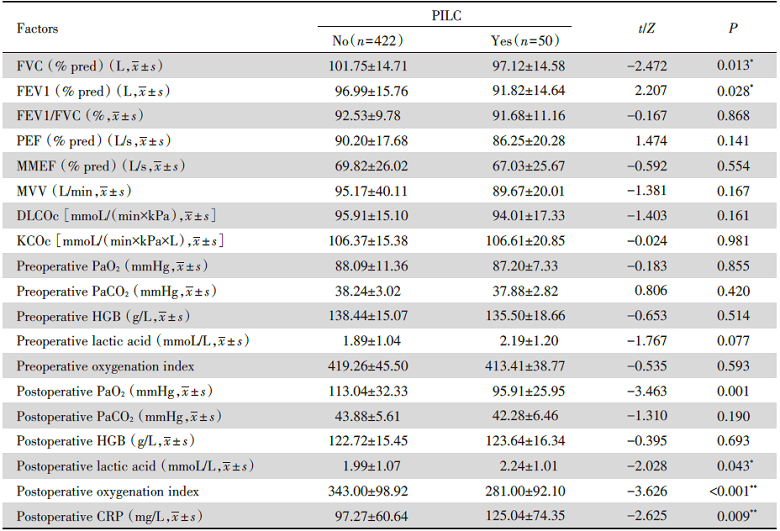Click the Factors column header
Viewport: 780px width, 531px height.
click(39, 29)
